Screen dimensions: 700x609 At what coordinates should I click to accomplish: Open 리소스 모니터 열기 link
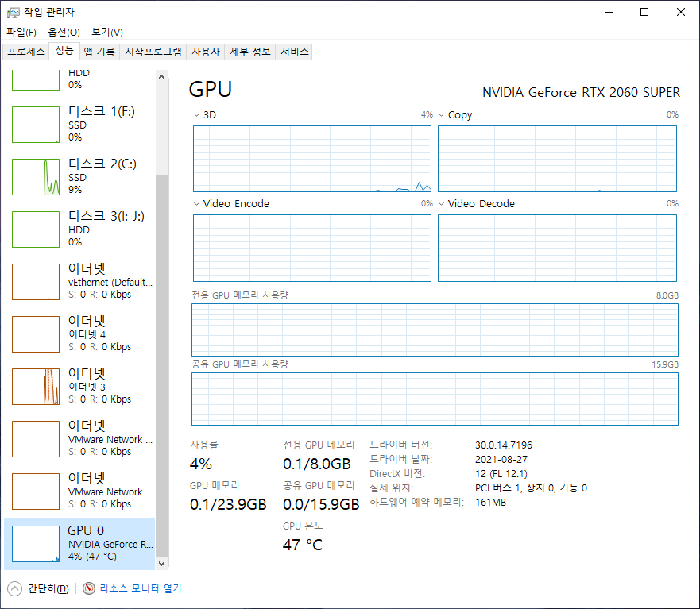pos(141,588)
